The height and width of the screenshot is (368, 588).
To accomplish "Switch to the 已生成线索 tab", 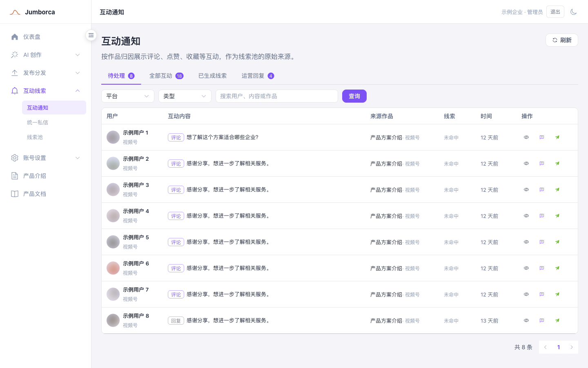I will pyautogui.click(x=212, y=76).
